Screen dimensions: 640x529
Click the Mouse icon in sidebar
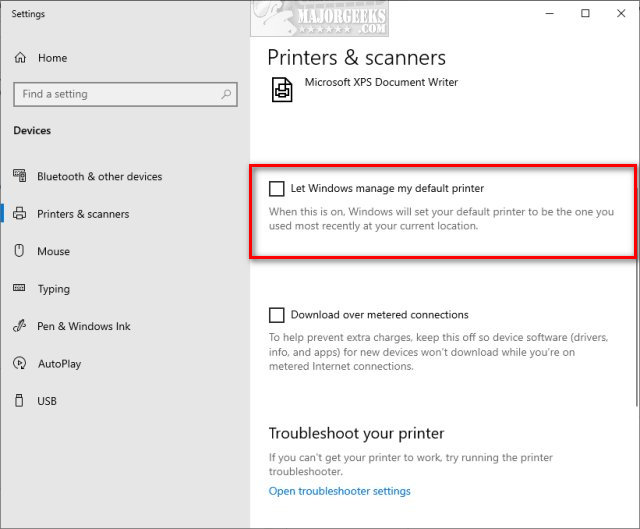pyautogui.click(x=19, y=251)
